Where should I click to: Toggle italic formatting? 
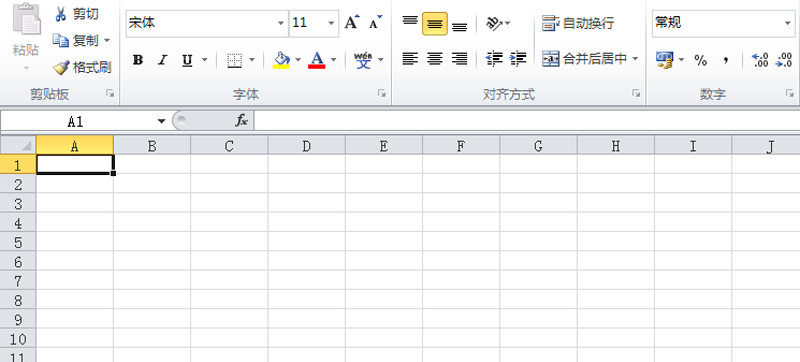(x=162, y=60)
